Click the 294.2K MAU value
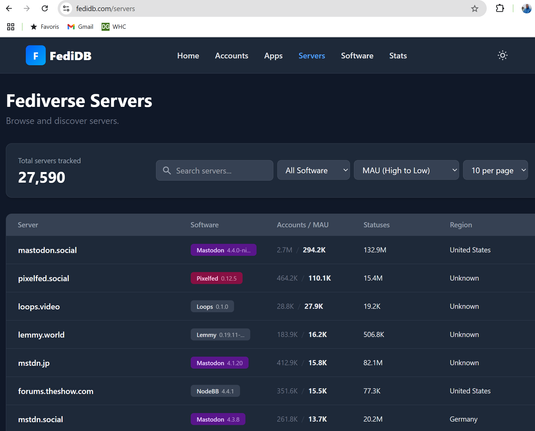This screenshot has height=431, width=535. 314,250
